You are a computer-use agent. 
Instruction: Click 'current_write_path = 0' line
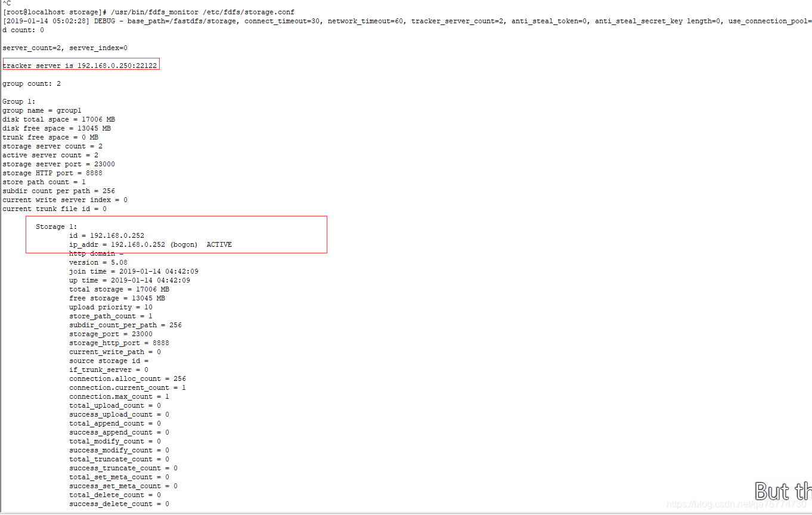click(115, 352)
